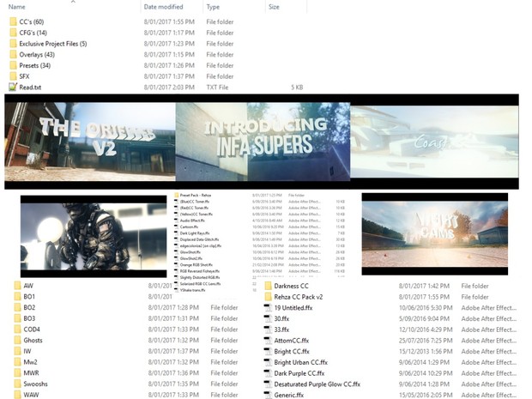Click the File folder type of Swooshs

(x=224, y=384)
